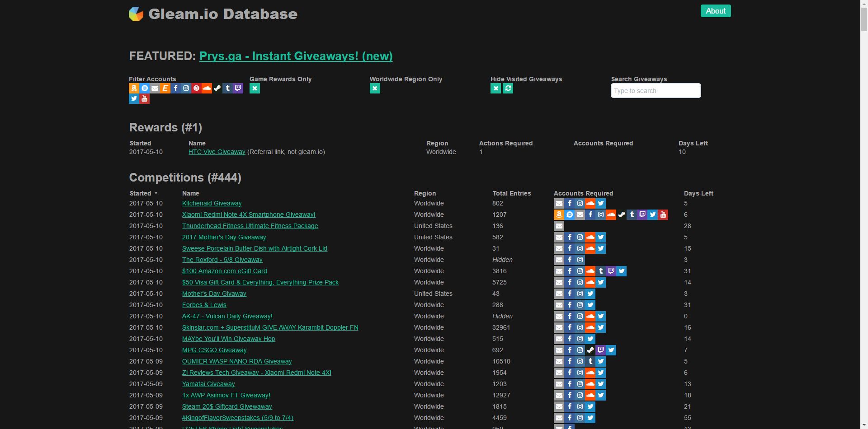Click Steam icon in MPG CSGO Giveaway row
Viewport: 868px width, 429px height.
[x=590, y=350]
